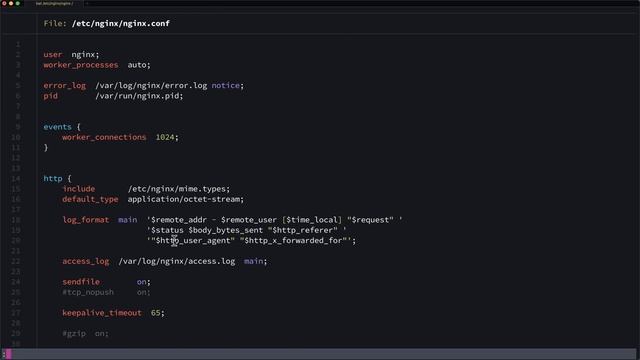Select the "pid" directive

pos(51,96)
